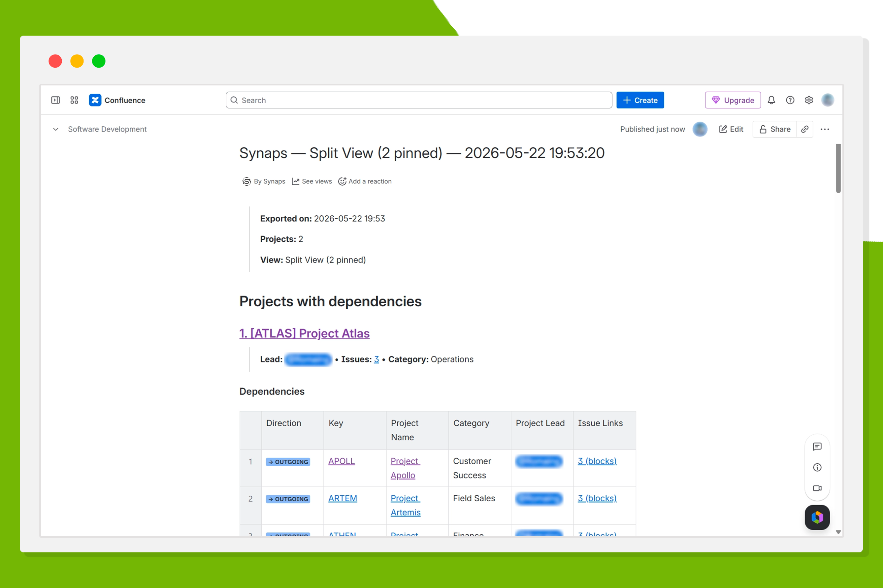883x588 pixels.
Task: Click the Projects with dependencies heading
Action: point(331,301)
